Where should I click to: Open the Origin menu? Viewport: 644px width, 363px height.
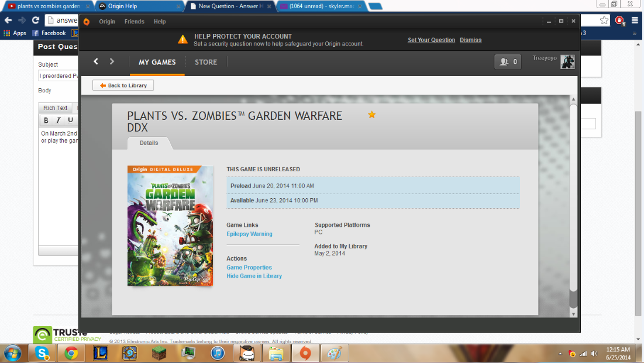107,22
